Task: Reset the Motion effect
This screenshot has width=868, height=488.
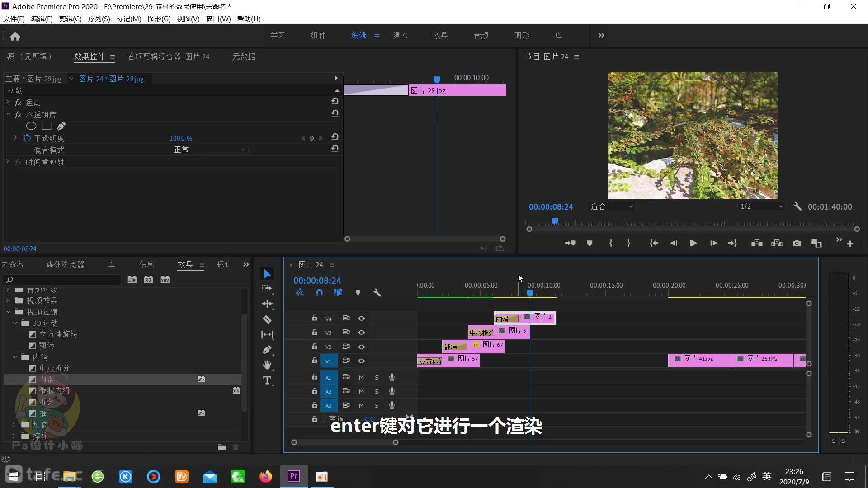Action: pos(335,102)
